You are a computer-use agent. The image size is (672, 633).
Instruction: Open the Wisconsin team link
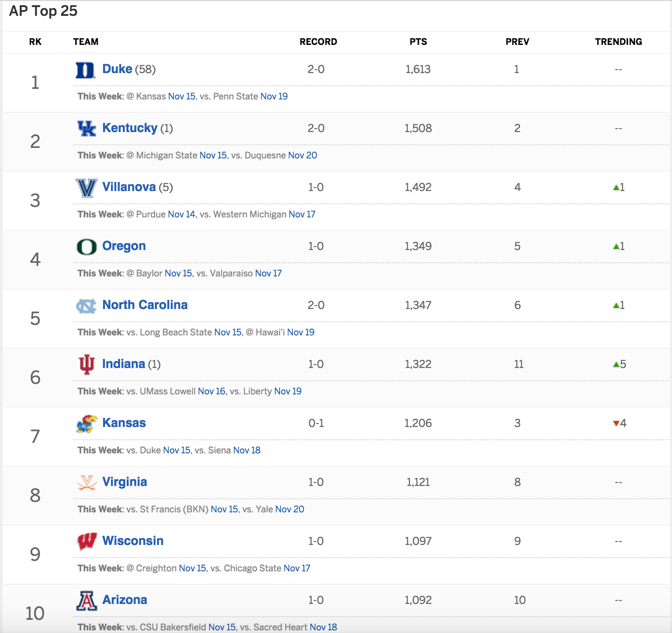(133, 541)
